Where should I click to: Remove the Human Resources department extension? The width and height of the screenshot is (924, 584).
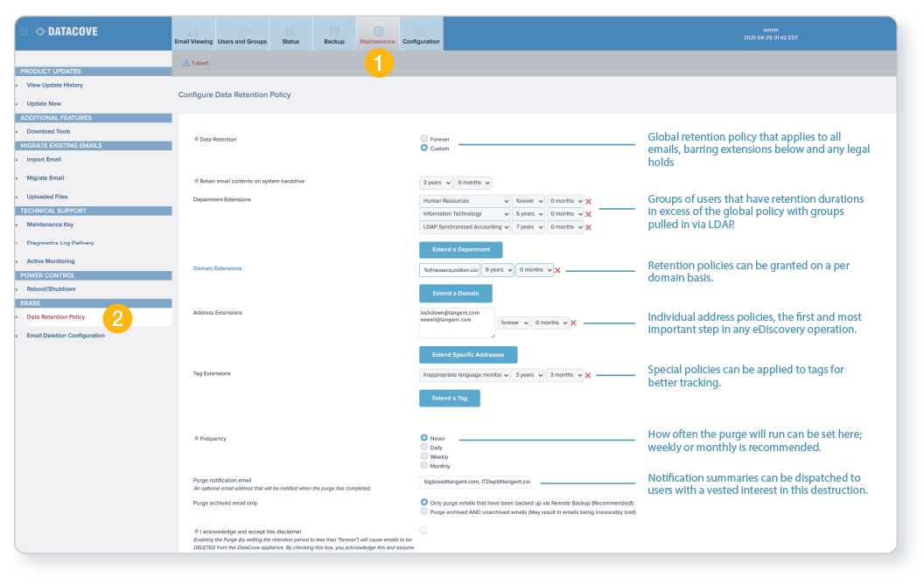click(588, 201)
